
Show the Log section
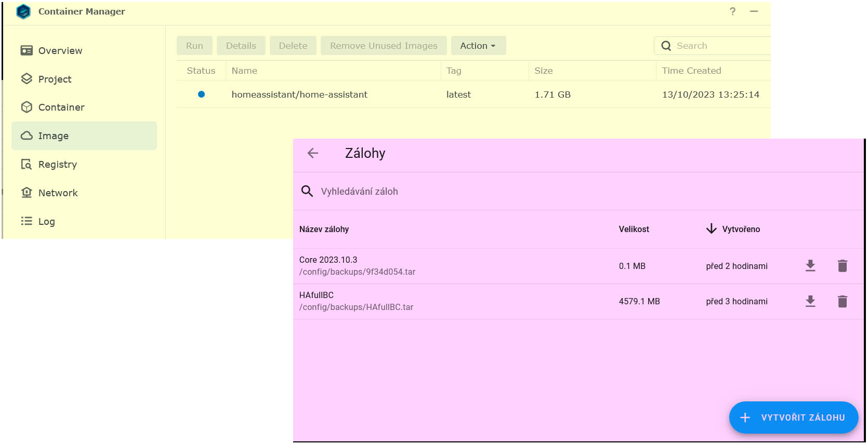(84, 221)
